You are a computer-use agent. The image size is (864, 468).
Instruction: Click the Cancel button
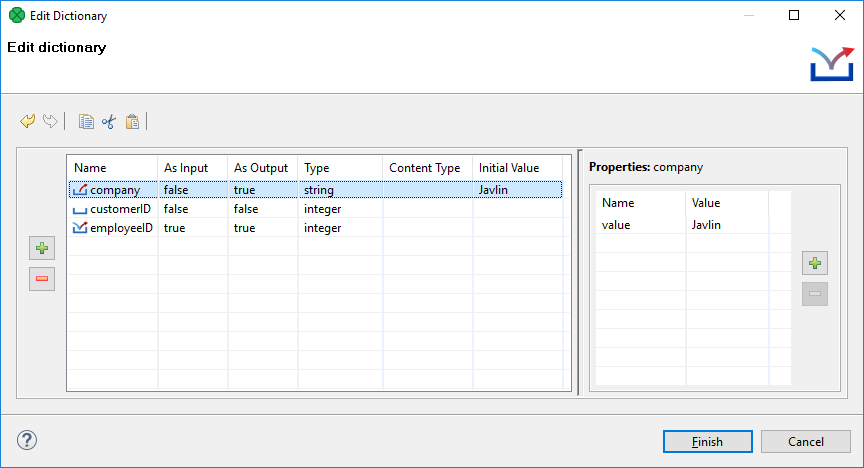tap(806, 442)
